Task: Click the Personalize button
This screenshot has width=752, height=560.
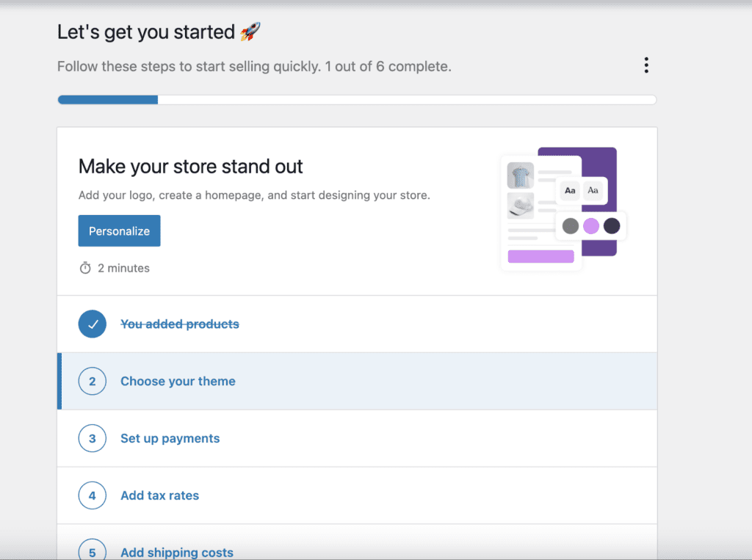Action: (119, 230)
